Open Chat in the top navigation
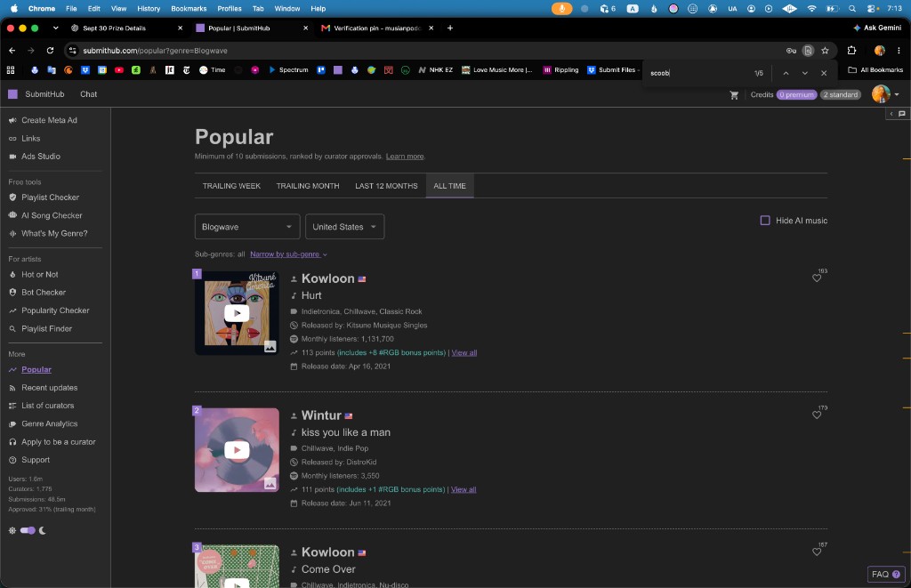 coord(88,94)
